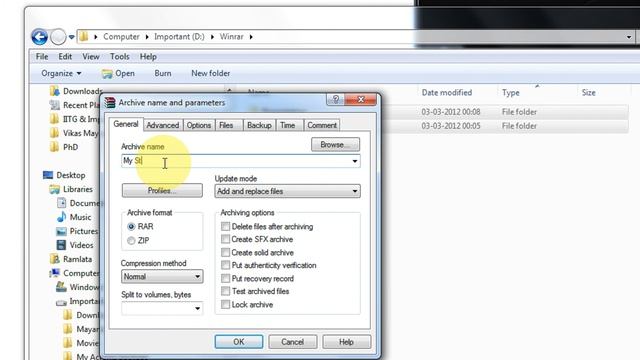Image resolution: width=640 pixels, height=360 pixels.
Task: Open the Tools menu in Explorer
Action: 120,57
